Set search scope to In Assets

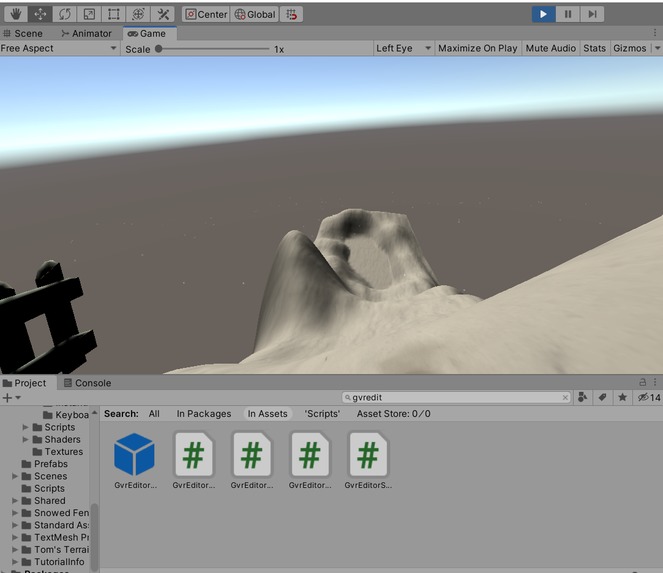tap(267, 414)
